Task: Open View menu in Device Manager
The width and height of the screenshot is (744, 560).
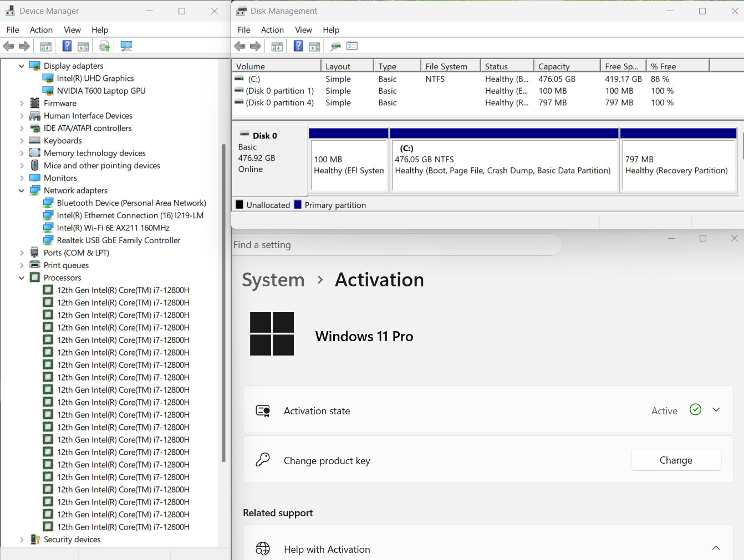Action: tap(72, 30)
